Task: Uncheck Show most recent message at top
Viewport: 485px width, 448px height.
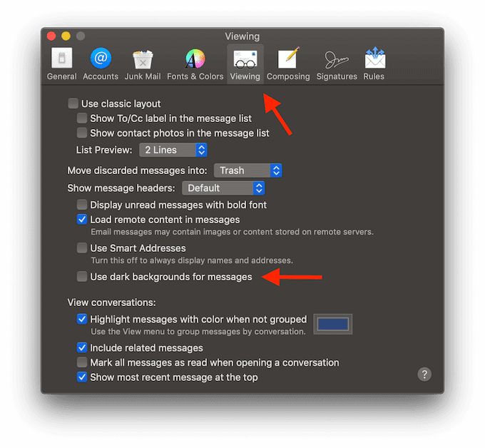Action: [x=82, y=377]
